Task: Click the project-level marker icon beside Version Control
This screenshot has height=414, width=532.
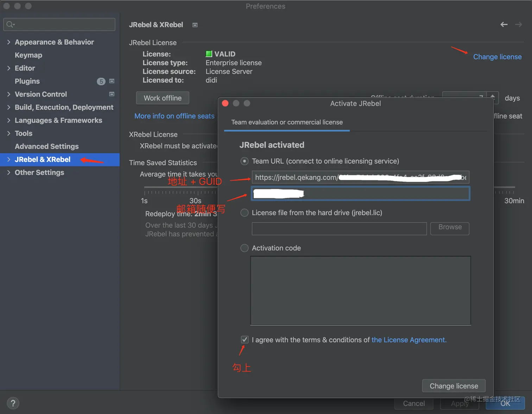Action: (112, 94)
